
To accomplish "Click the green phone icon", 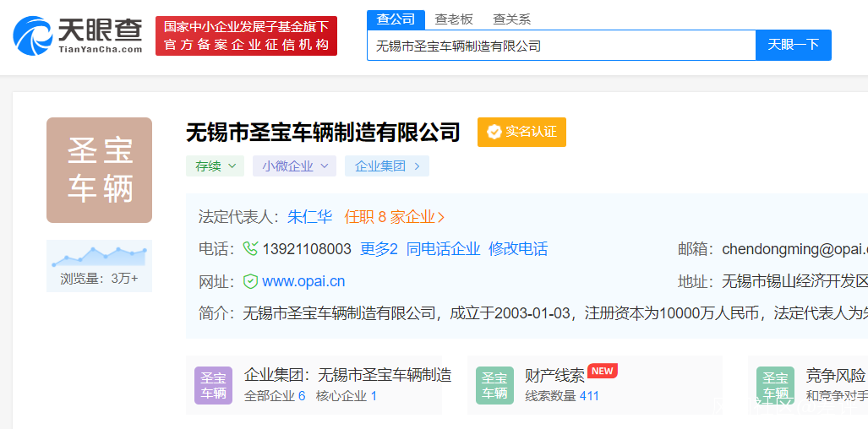I will tap(251, 249).
